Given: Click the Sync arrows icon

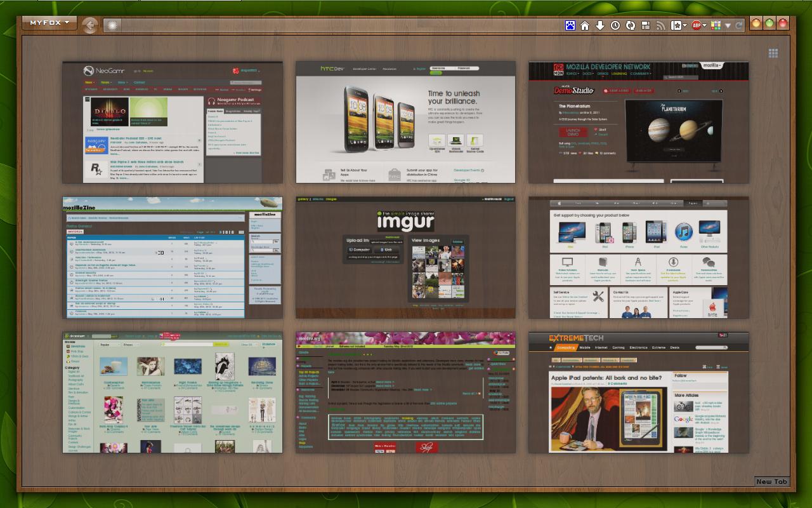Looking at the screenshot, I should pos(631,25).
